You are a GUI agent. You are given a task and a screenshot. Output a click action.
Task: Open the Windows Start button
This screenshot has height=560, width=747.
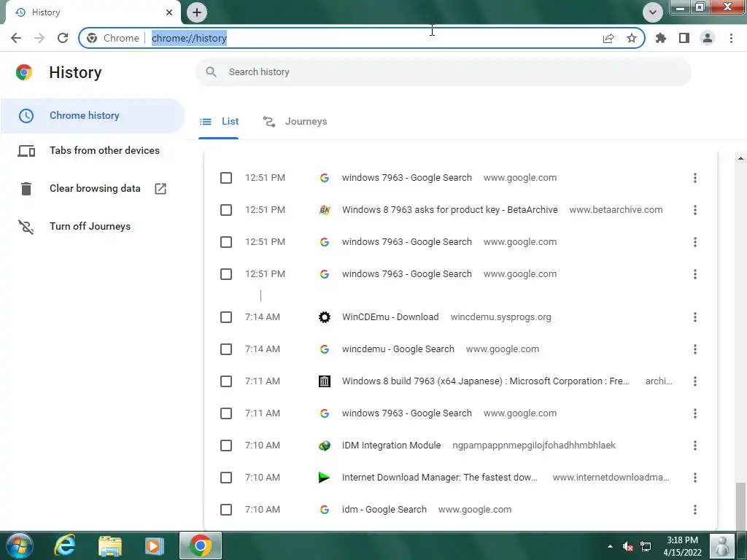[x=20, y=545]
